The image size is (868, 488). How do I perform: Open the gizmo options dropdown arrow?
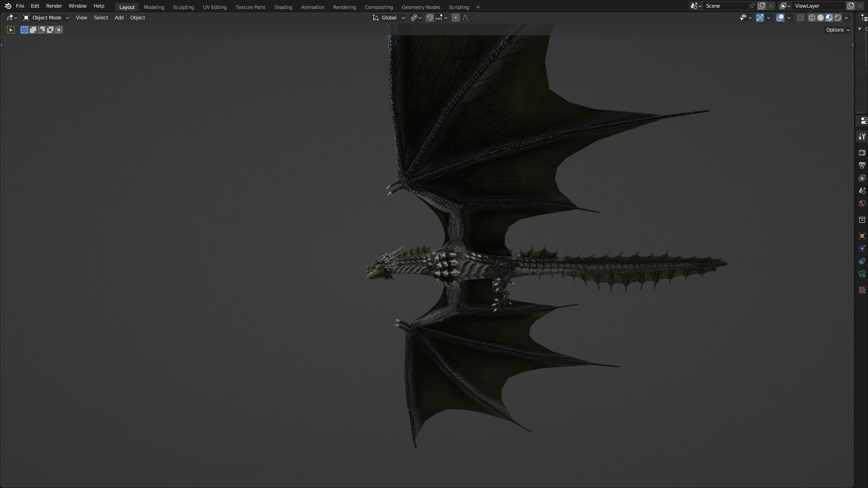(769, 18)
